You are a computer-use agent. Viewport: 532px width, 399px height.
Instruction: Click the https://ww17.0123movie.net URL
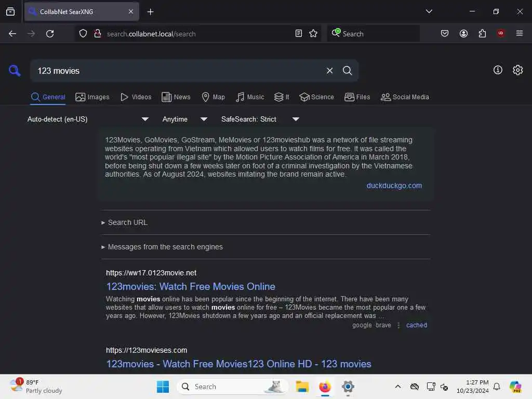151,273
